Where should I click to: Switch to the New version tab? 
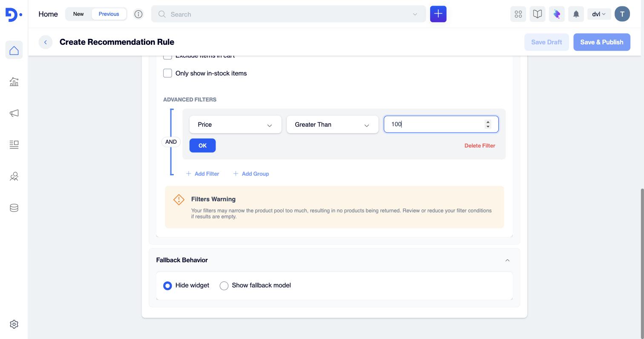pyautogui.click(x=78, y=14)
